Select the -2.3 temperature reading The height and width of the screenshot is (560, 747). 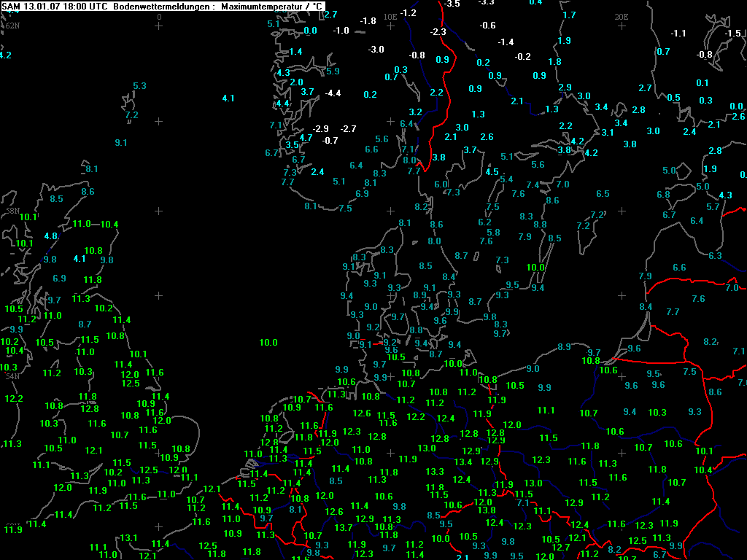tap(438, 31)
